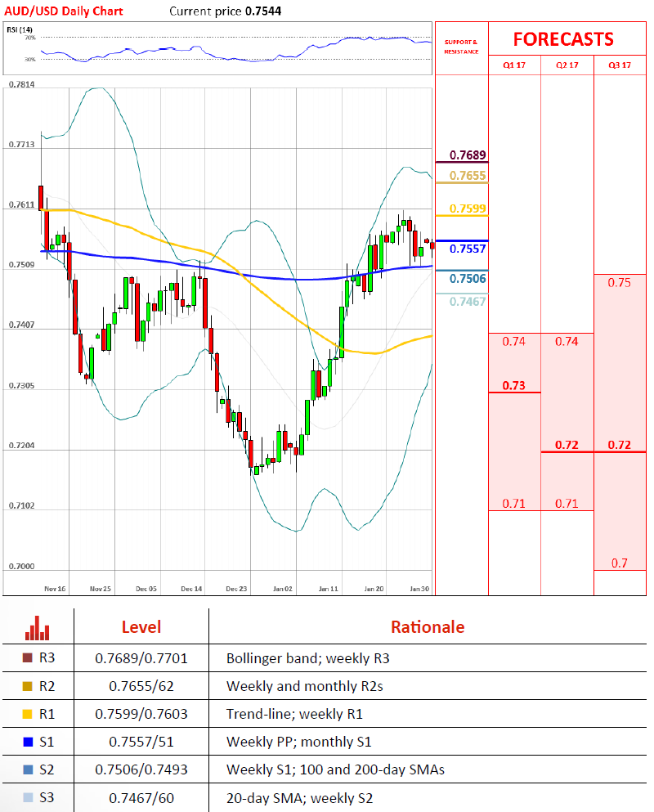Screen dimensions: 654x812
Task: Click the 0.7713 price axis label
Action: tap(22, 145)
